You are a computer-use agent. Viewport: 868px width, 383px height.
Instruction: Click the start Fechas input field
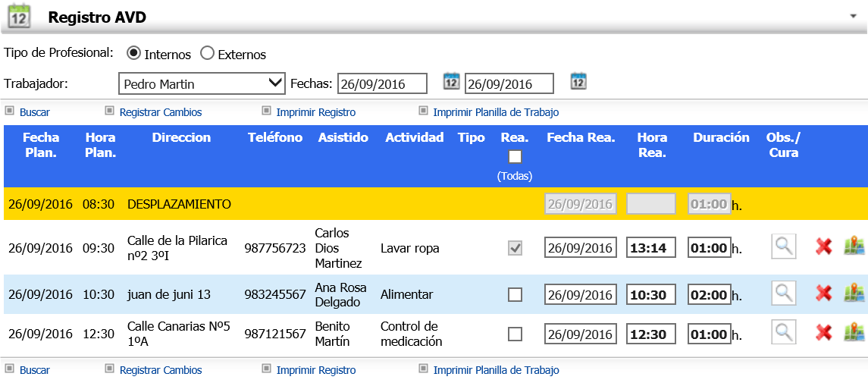tap(383, 83)
